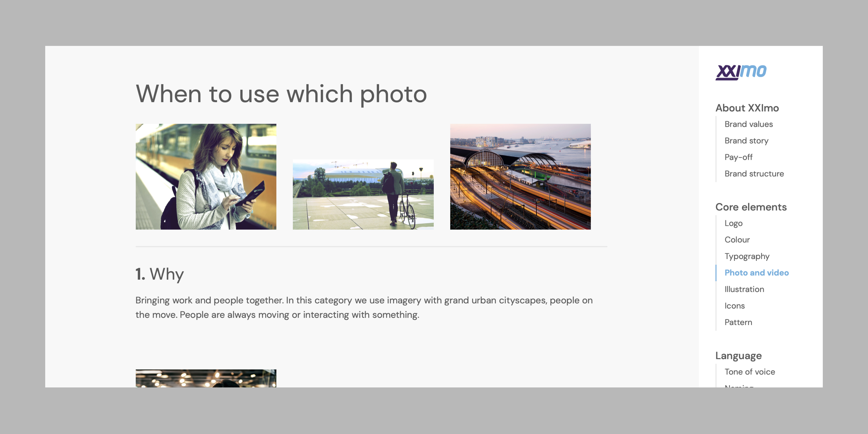The height and width of the screenshot is (434, 868).
Task: Select Pattern in sidebar navigation
Action: pos(738,322)
